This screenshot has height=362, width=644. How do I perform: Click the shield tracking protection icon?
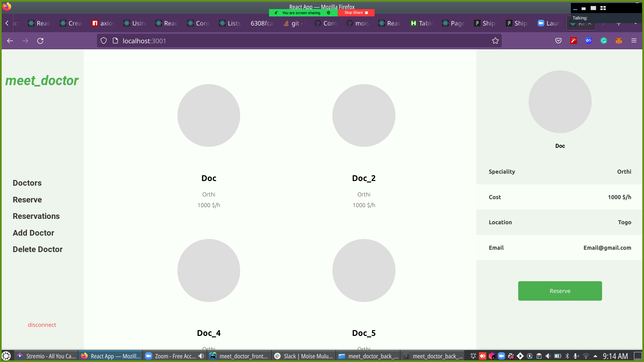[104, 41]
